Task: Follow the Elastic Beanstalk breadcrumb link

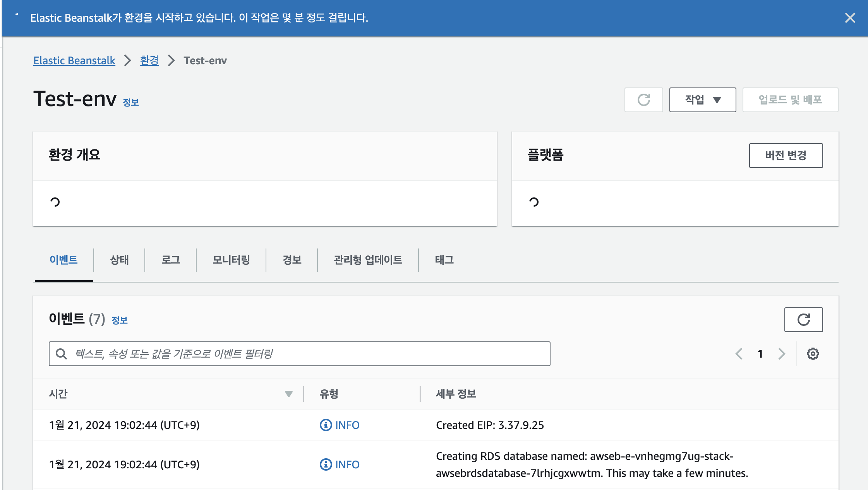Action: (74, 60)
